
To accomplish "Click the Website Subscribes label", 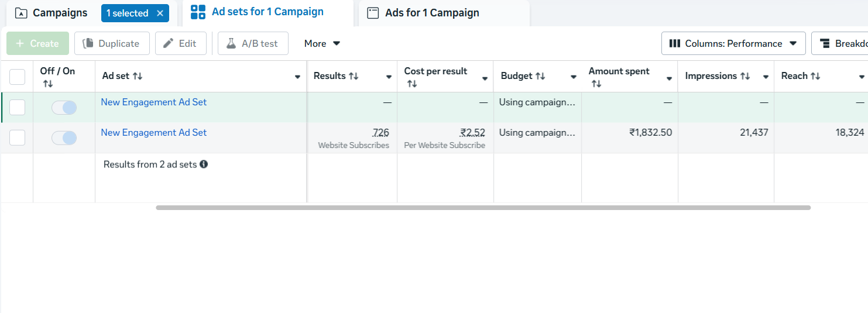I will 354,145.
